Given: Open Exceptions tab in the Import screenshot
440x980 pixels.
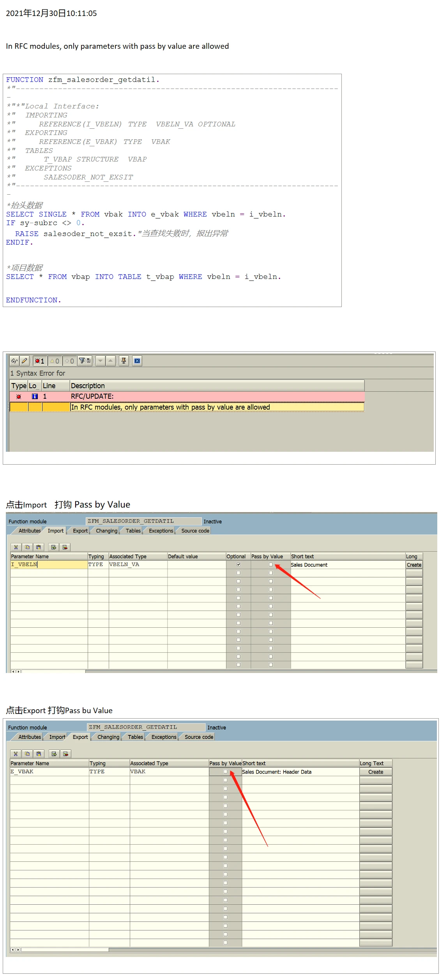Looking at the screenshot, I should (x=161, y=531).
